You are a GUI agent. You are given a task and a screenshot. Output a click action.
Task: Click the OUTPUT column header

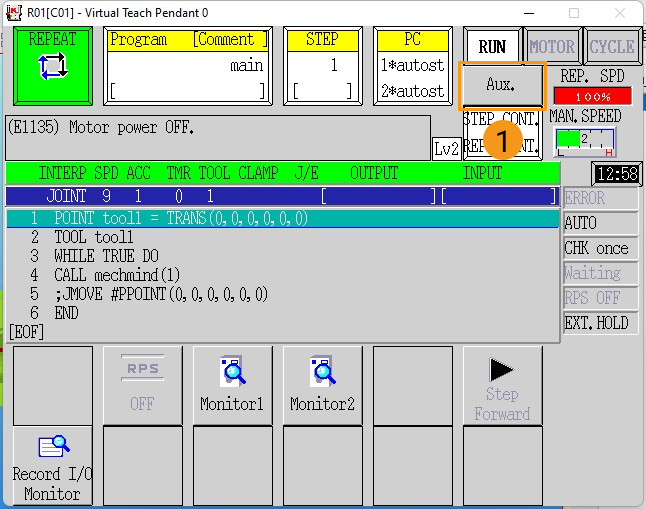click(374, 173)
